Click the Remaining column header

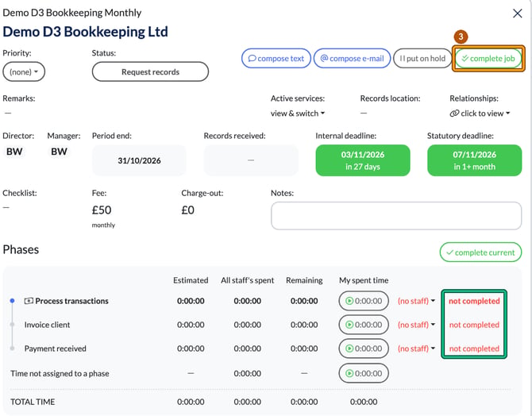pos(304,280)
